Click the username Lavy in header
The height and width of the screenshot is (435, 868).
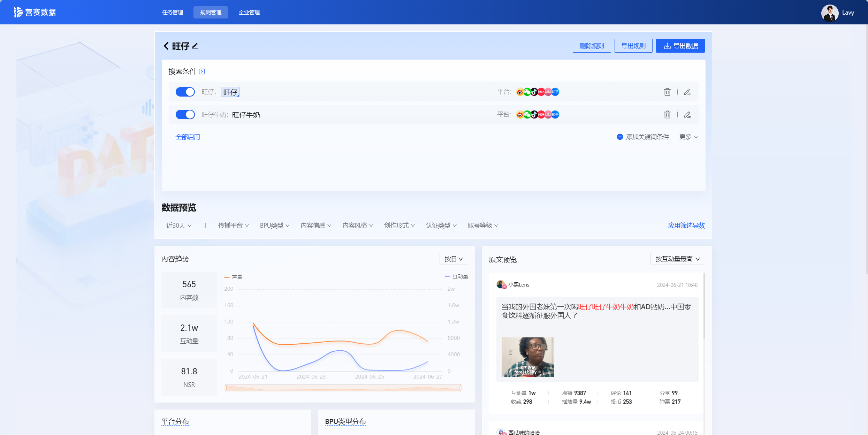point(848,13)
